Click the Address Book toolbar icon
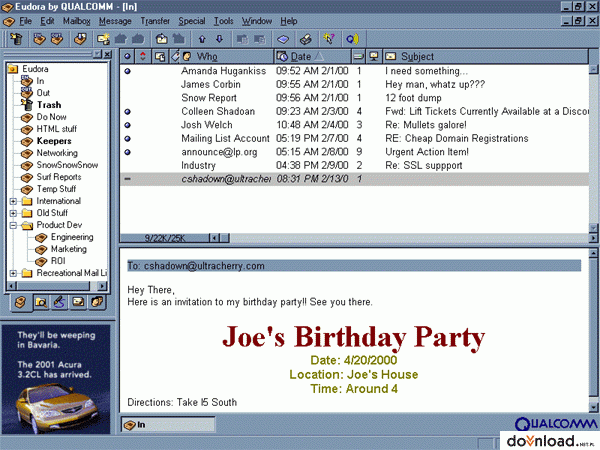 point(283,39)
